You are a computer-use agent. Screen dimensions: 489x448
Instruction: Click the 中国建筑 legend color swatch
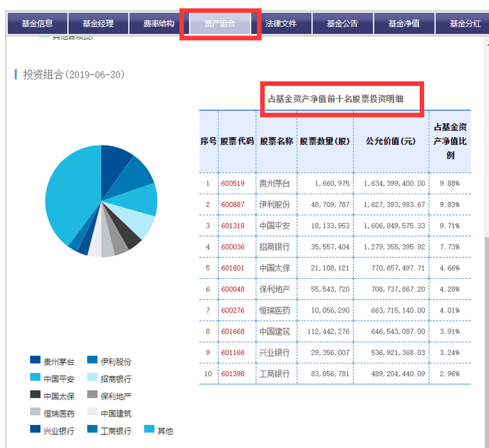(x=92, y=412)
